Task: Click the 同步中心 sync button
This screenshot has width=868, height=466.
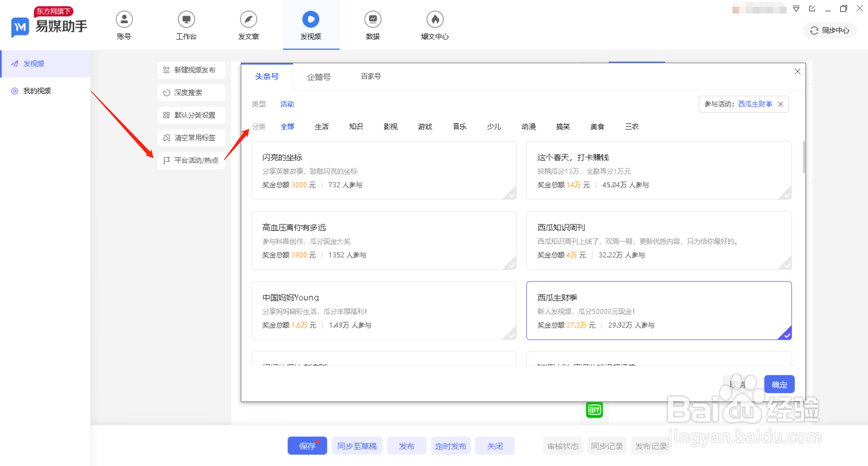Action: click(x=829, y=30)
